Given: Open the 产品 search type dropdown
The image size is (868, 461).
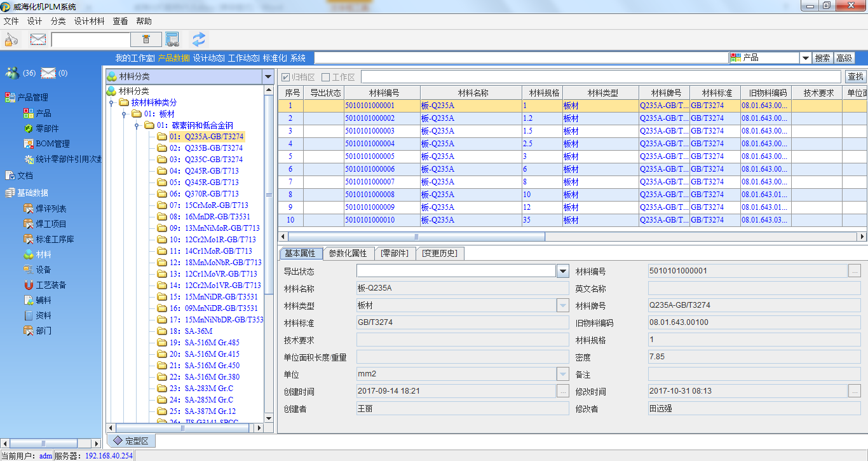Looking at the screenshot, I should tap(805, 58).
